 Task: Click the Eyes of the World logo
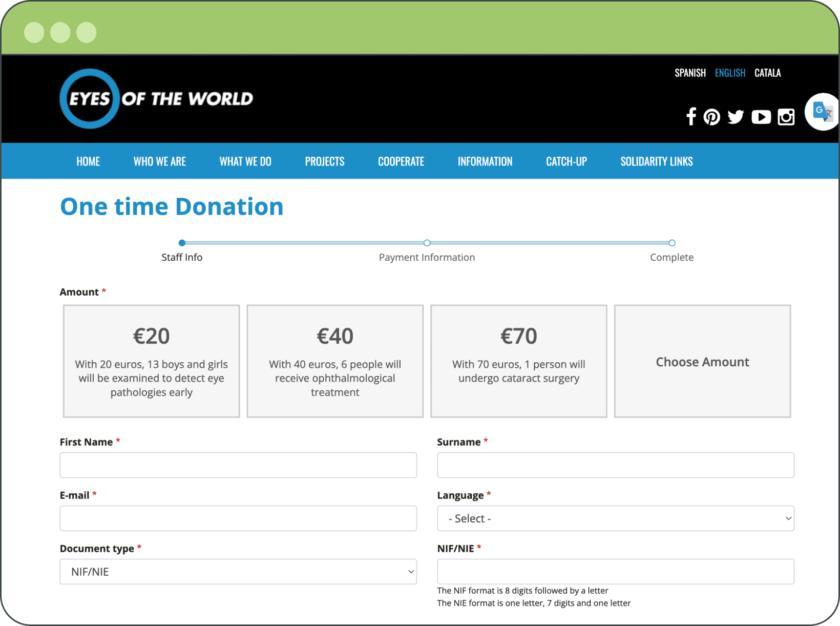pyautogui.click(x=156, y=98)
